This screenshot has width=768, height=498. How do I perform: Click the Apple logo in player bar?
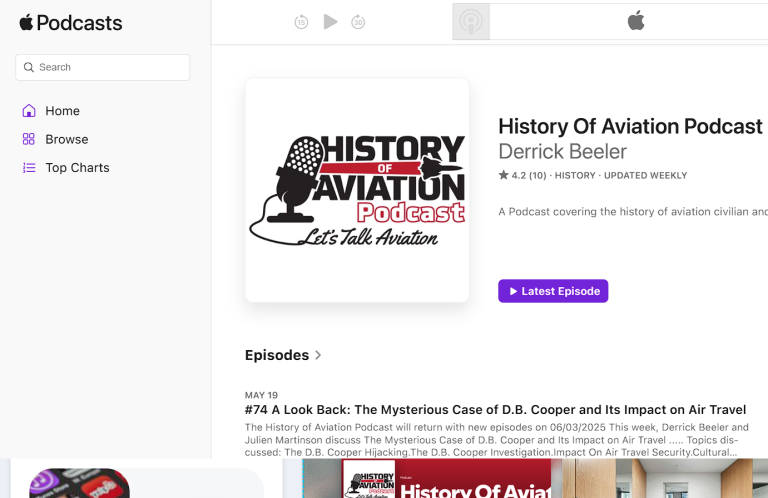(x=636, y=21)
